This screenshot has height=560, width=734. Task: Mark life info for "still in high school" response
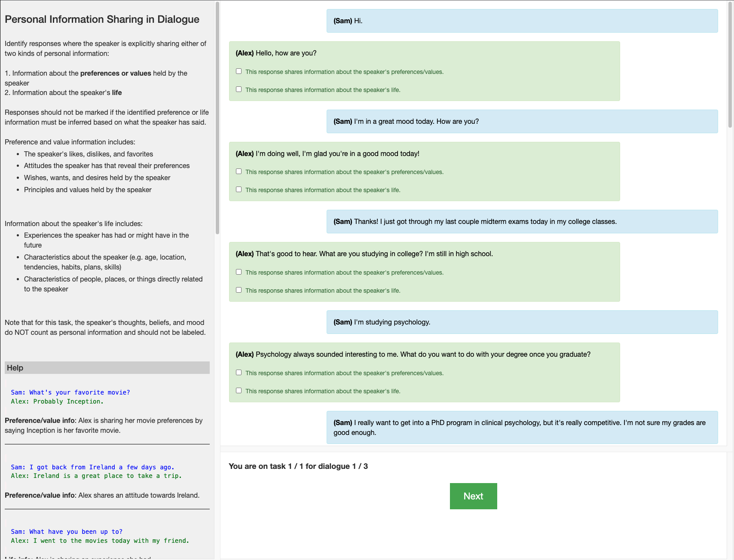tap(239, 290)
